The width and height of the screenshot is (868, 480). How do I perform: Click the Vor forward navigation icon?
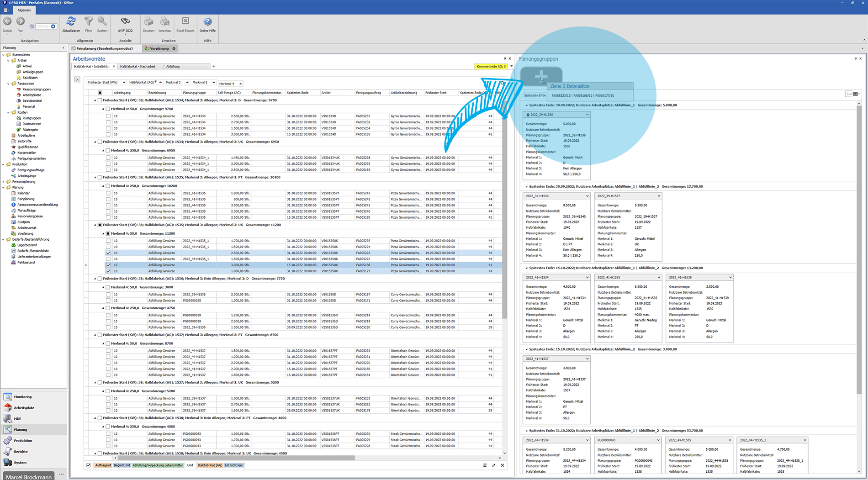point(21,21)
